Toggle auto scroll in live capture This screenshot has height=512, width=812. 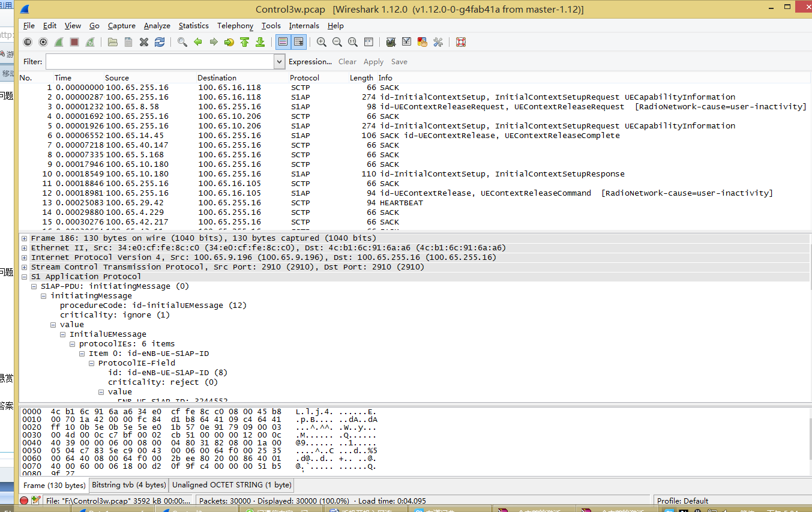point(299,42)
